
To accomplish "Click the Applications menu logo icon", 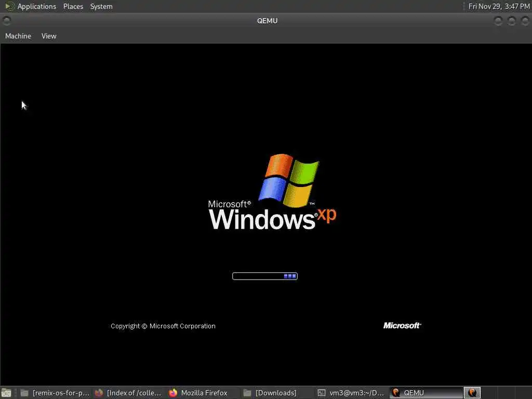I will click(x=9, y=6).
